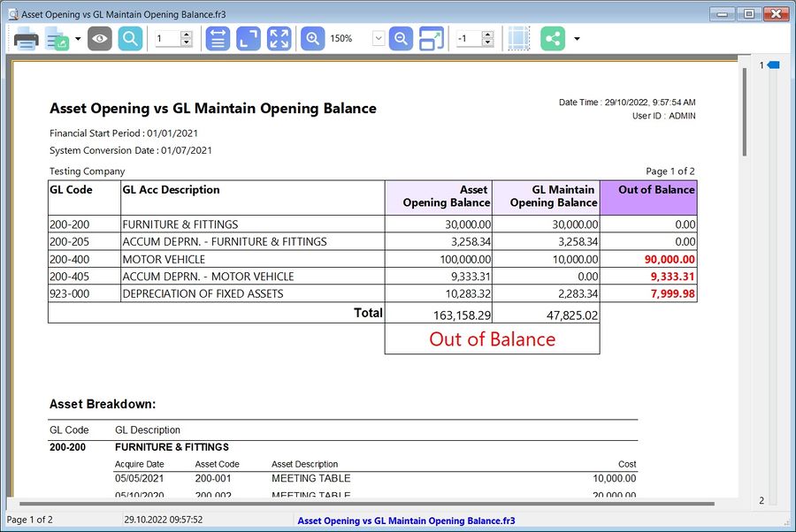Toggle the page margins display icon
This screenshot has width=796, height=532.
tap(518, 39)
